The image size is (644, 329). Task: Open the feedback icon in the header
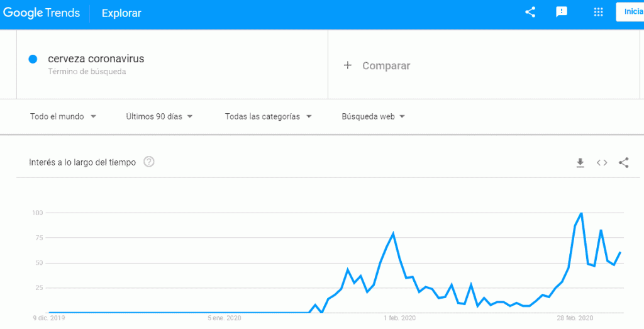tap(562, 12)
